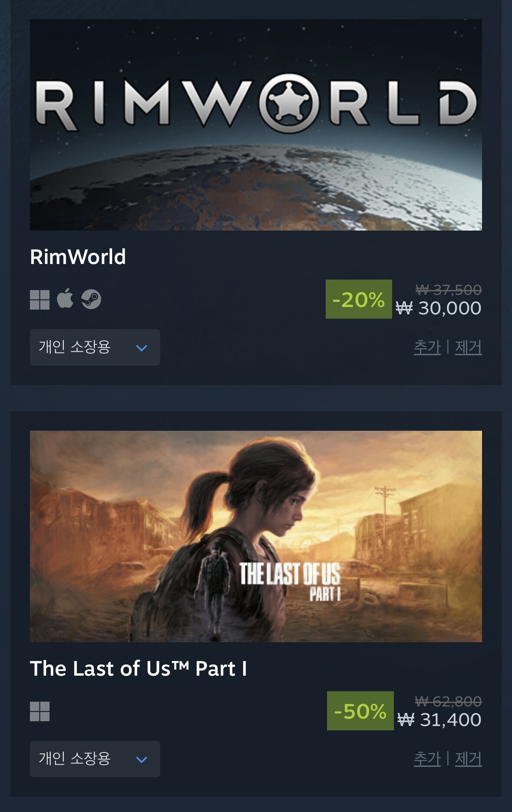Click the -50% discount badge
The image size is (512, 812).
click(360, 711)
